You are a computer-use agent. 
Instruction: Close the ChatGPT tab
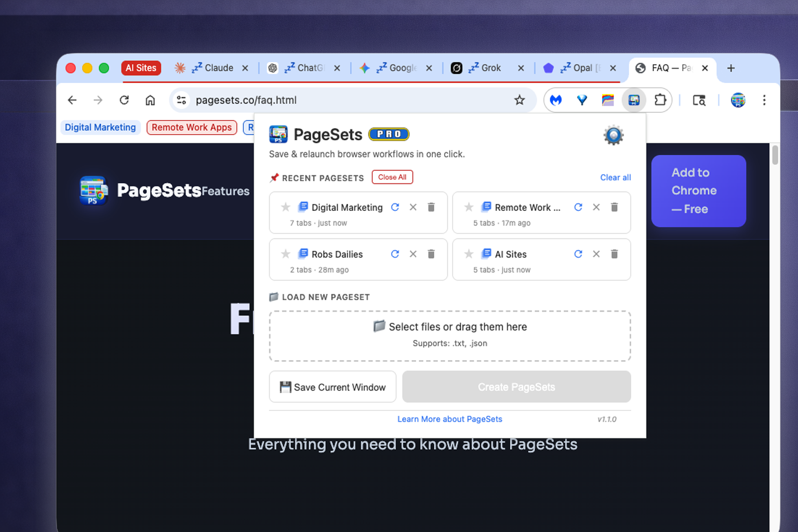click(337, 68)
